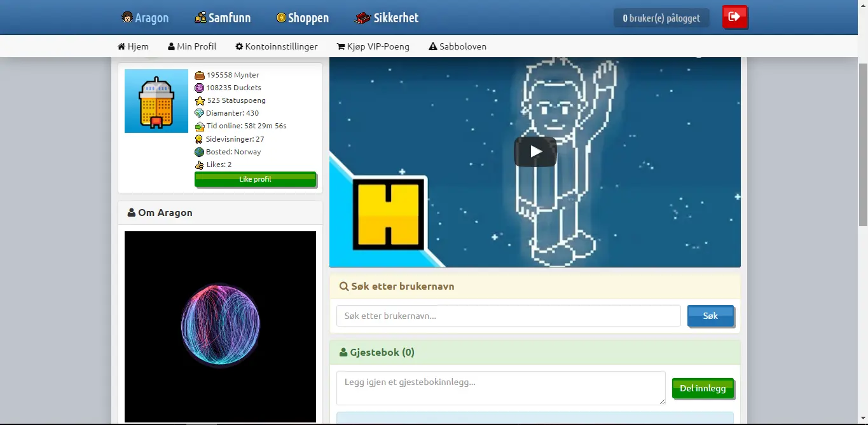This screenshot has height=425, width=868.
Task: Click the magnifier icon in search heading
Action: (x=344, y=287)
